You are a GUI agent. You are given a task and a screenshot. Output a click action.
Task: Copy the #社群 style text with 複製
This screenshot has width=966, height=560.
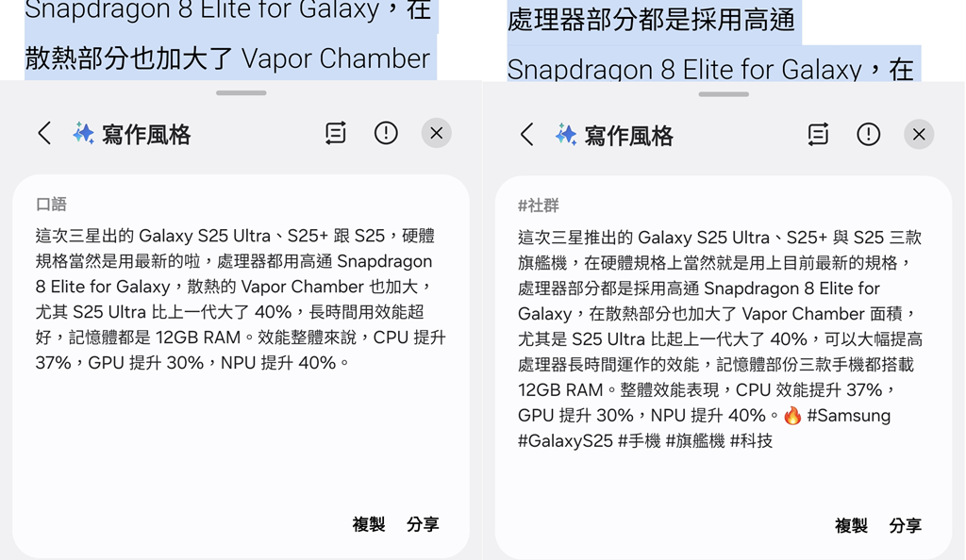pos(851,525)
